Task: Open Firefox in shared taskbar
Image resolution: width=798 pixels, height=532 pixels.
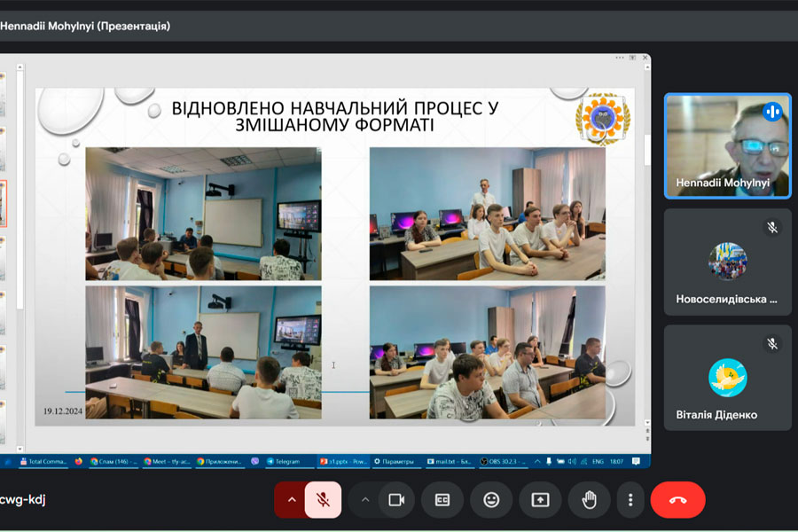Action: [x=78, y=461]
